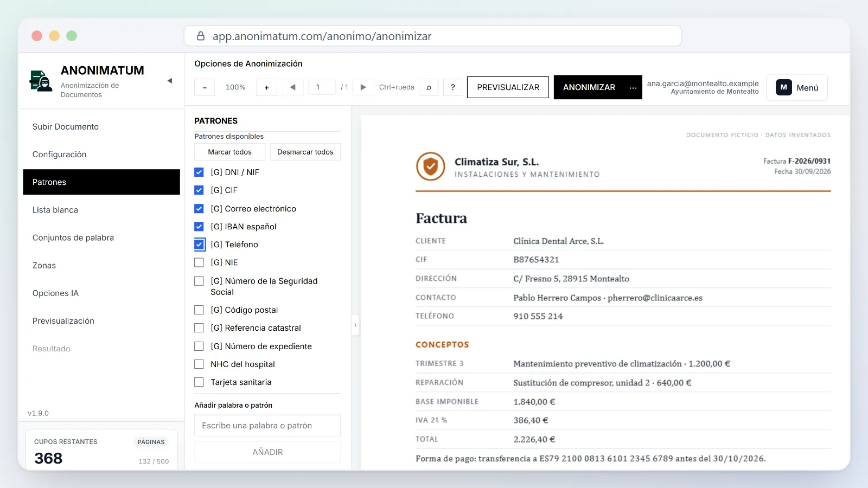The width and height of the screenshot is (868, 488).
Task: Go to the Zonas section
Action: (x=101, y=266)
